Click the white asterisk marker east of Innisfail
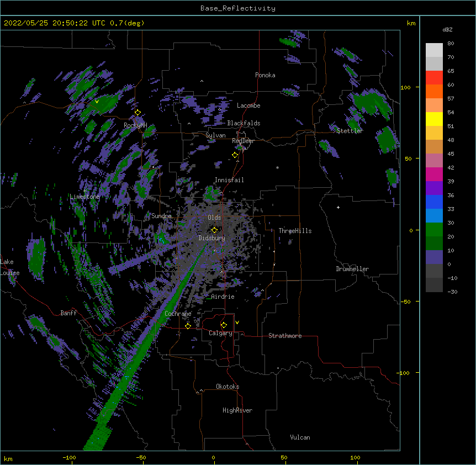The image size is (476, 465). coord(277,167)
